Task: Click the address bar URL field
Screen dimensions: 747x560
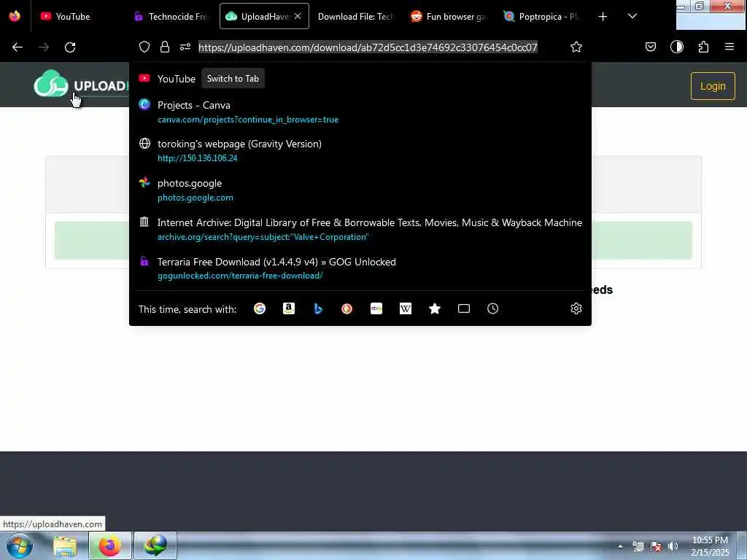Action: 368,47
